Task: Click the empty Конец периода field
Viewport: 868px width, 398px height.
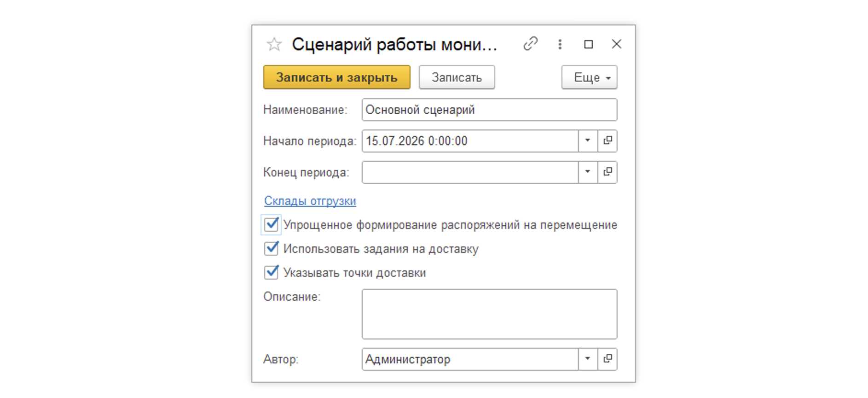Action: tap(470, 172)
